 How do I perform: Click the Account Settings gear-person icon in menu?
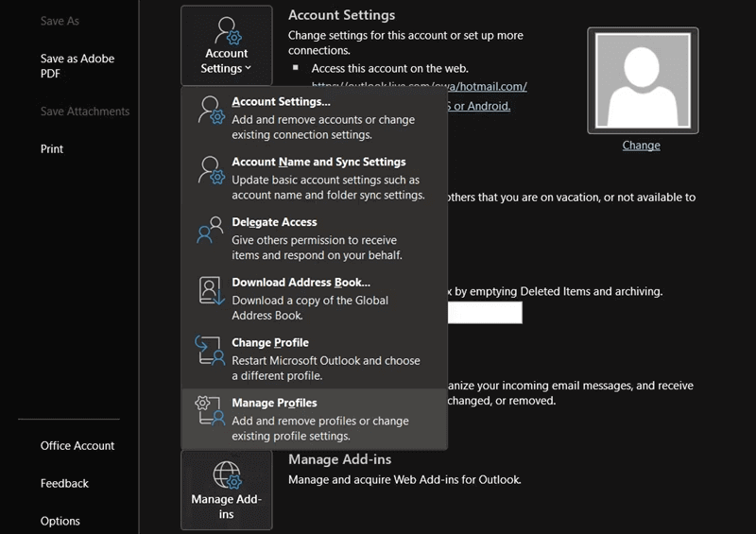pos(211,110)
